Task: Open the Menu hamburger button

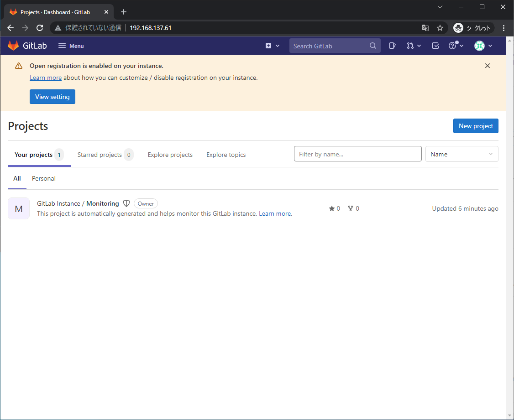Action: click(71, 46)
